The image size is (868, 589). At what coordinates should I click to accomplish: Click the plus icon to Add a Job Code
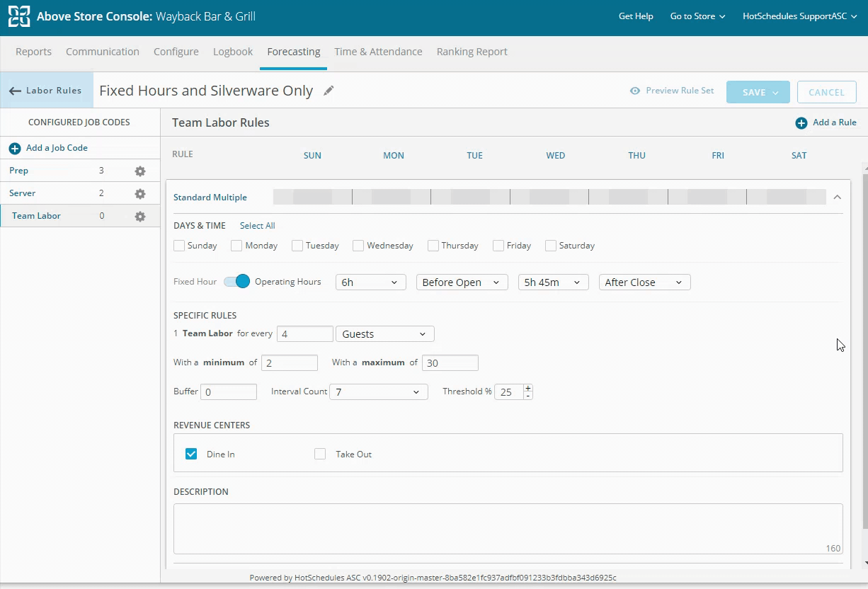coord(15,149)
